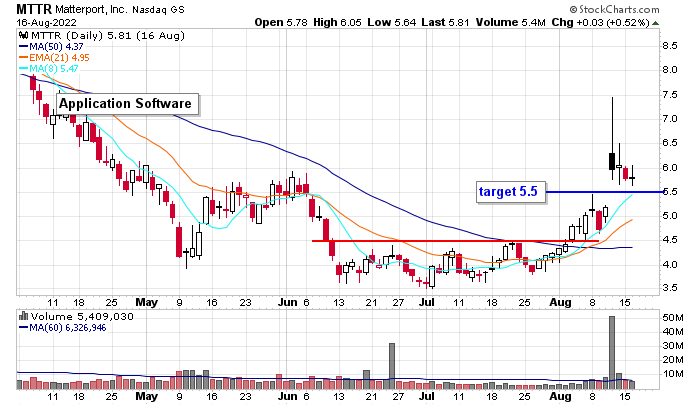The image size is (700, 405).
Task: Click the Low 5.64 value
Action: click(392, 22)
